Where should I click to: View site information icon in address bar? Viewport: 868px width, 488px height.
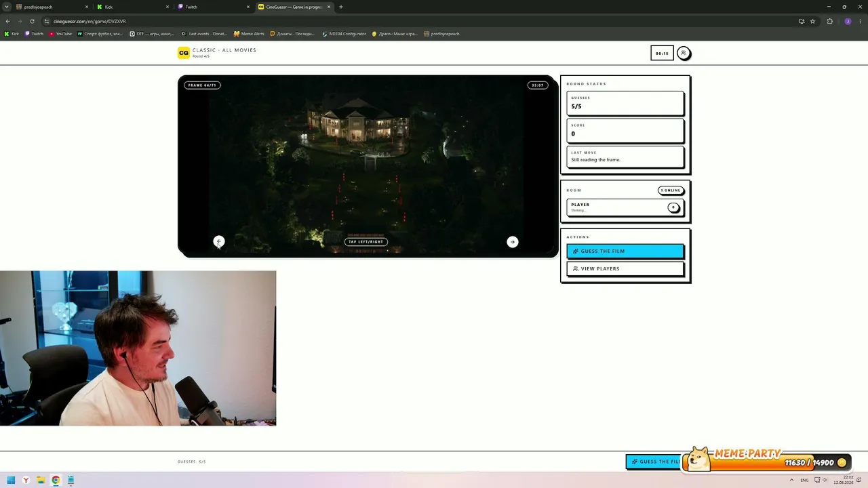[47, 21]
